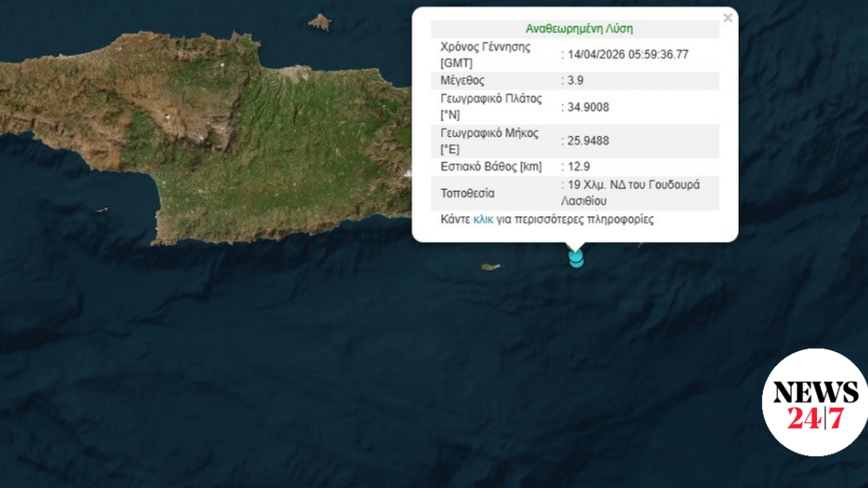Click the "Τοποθεσία" row label
Image resolution: width=868 pixels, height=488 pixels.
coord(468,194)
